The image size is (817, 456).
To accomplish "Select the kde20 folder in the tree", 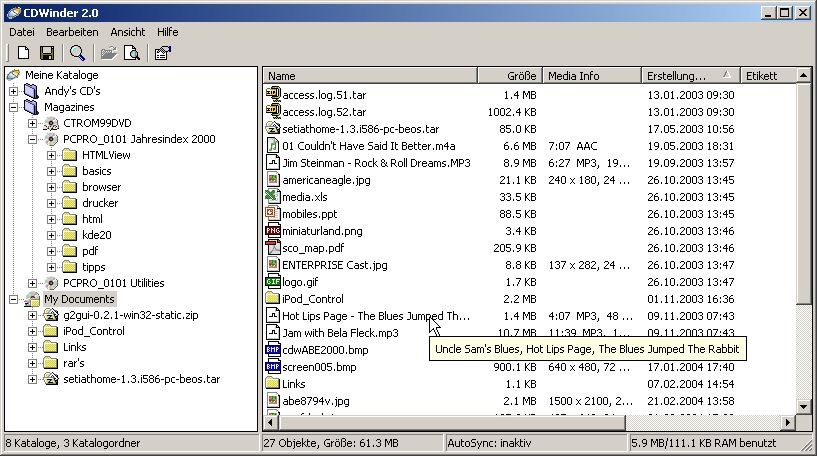I will (x=96, y=235).
